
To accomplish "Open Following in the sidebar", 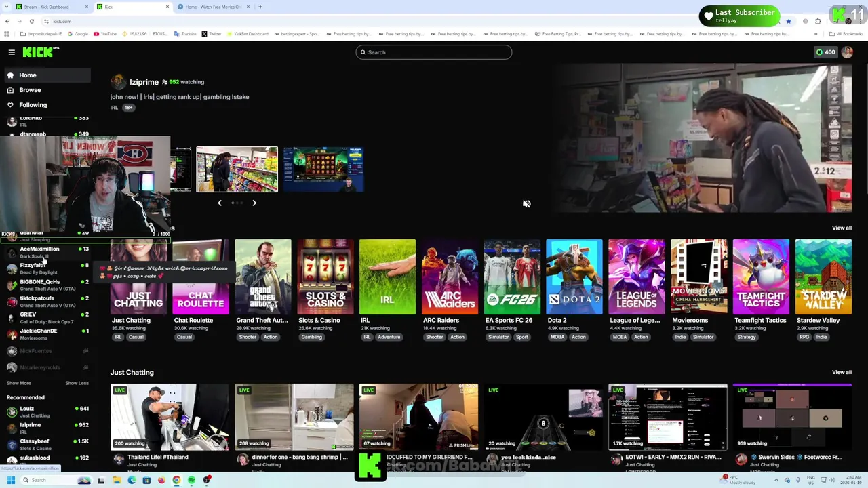I will coord(33,105).
